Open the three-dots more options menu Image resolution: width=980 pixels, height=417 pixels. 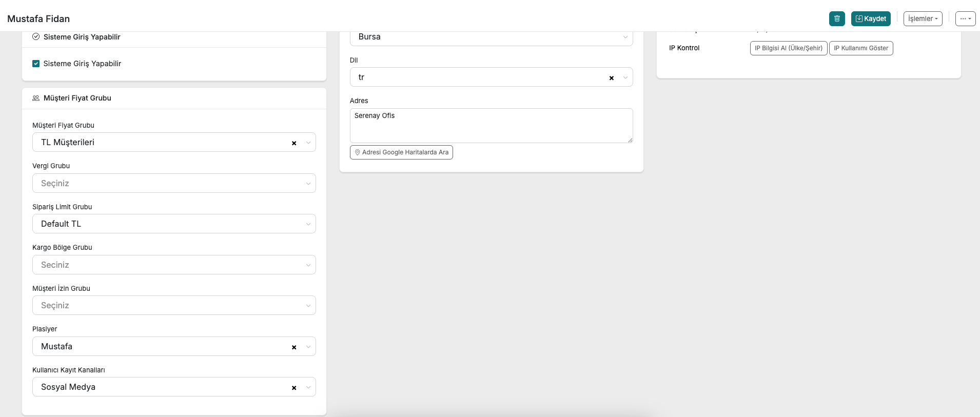point(965,18)
